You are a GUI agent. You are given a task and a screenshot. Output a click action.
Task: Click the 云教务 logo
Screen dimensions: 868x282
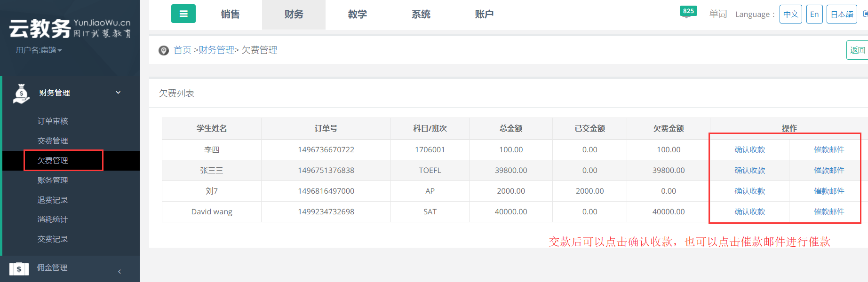pos(70,28)
